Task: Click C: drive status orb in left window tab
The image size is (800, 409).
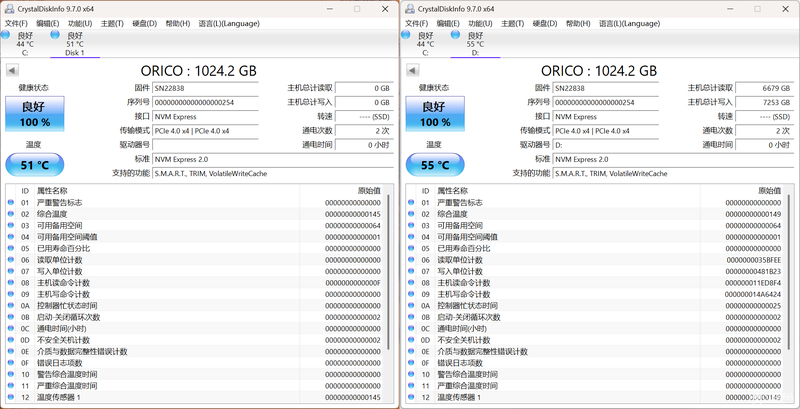Action: (5, 34)
